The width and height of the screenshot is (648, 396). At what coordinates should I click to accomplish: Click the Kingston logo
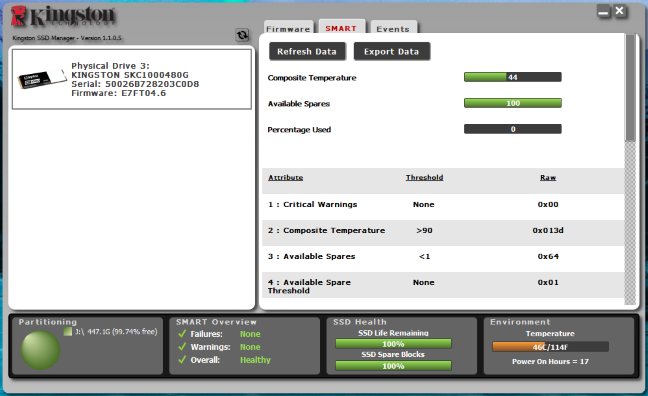point(63,17)
